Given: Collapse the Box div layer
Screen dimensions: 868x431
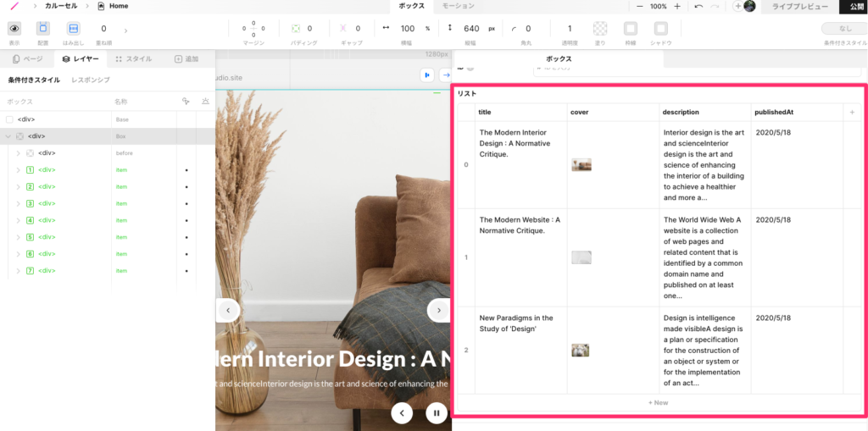Looking at the screenshot, I should 8,136.
